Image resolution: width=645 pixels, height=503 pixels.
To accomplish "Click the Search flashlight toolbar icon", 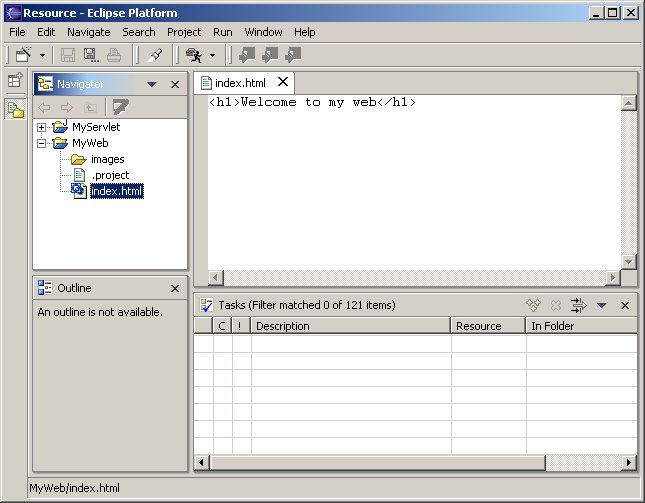I will (155, 55).
